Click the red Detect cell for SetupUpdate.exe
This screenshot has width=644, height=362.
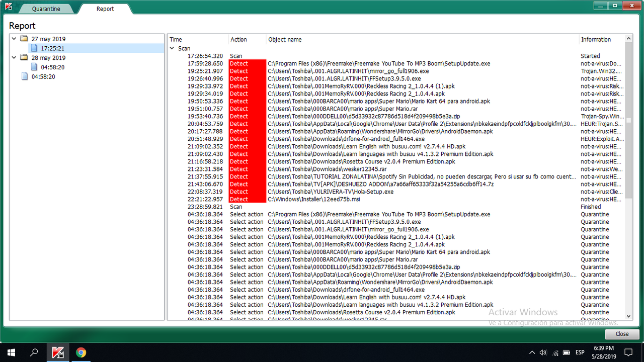coord(247,63)
